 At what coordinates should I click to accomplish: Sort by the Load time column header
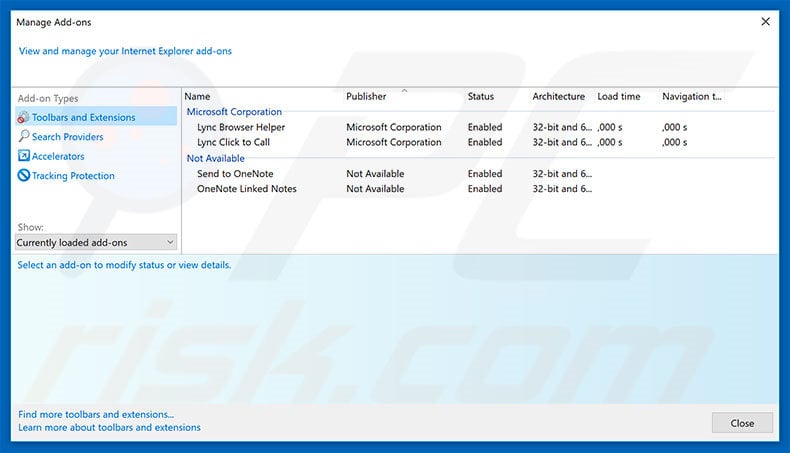[x=619, y=96]
